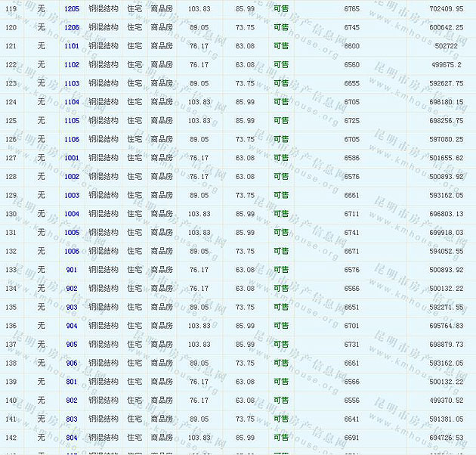The width and height of the screenshot is (476, 455).
Task: Click 可售 status in row 125
Action: tap(281, 121)
